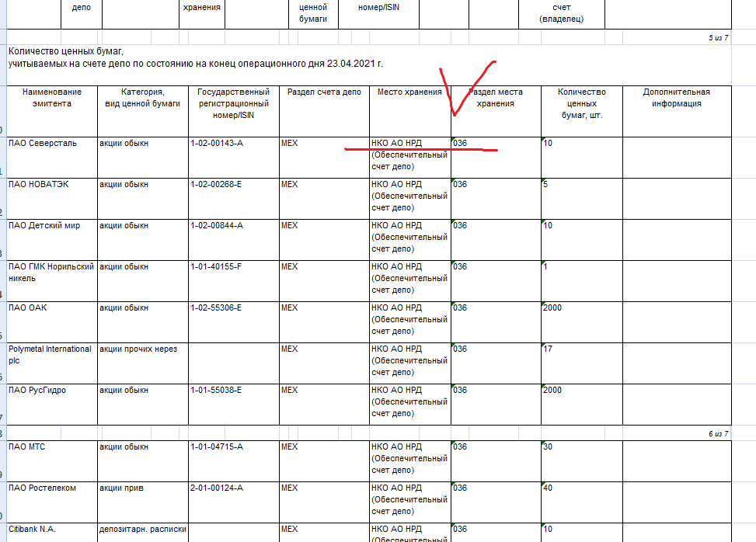Select 036 cell in МТС row
The height and width of the screenshot is (542, 756).
coord(496,461)
